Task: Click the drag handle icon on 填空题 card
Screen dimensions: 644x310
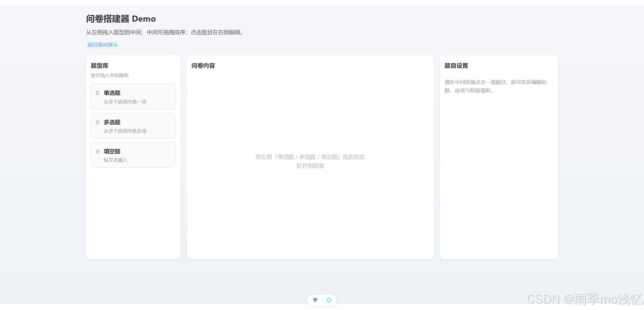Action: point(97,151)
